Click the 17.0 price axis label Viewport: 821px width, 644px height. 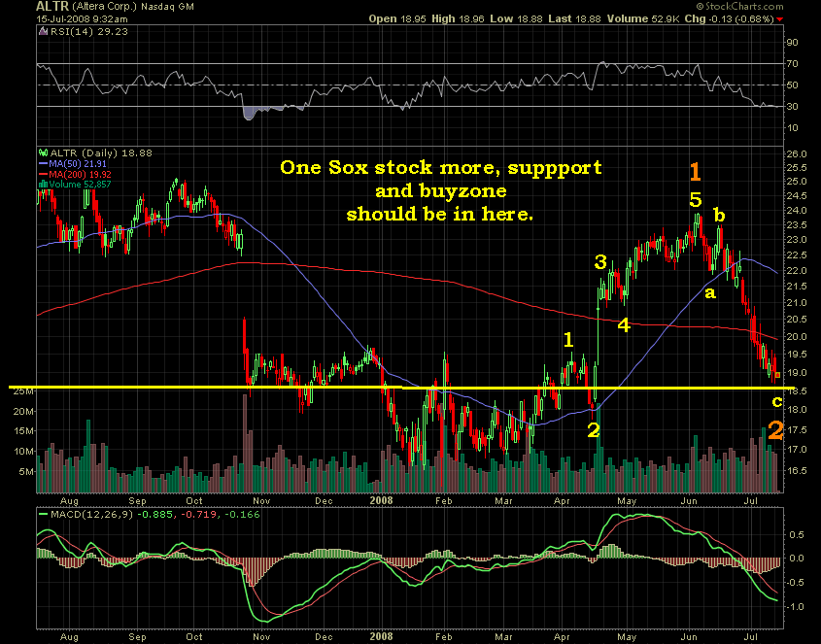797,449
